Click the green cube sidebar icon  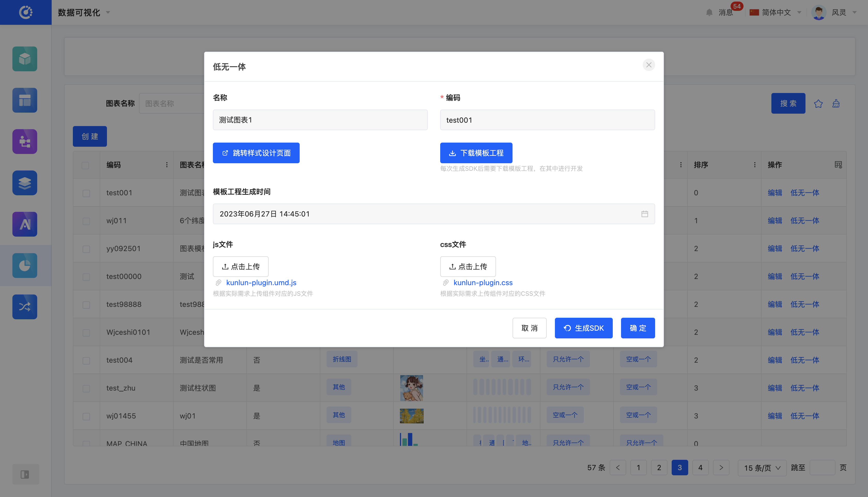click(25, 59)
